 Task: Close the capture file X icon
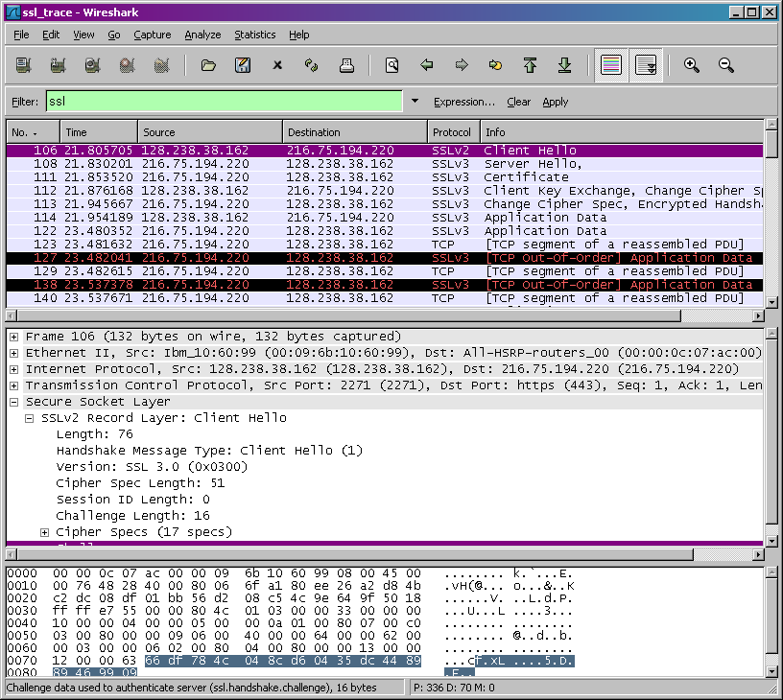(x=277, y=65)
